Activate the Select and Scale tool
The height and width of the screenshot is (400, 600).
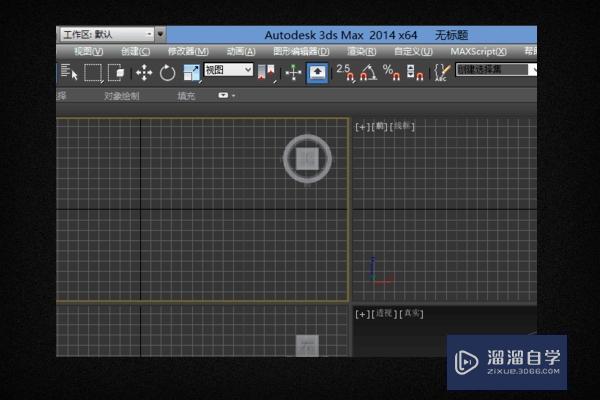(x=192, y=73)
